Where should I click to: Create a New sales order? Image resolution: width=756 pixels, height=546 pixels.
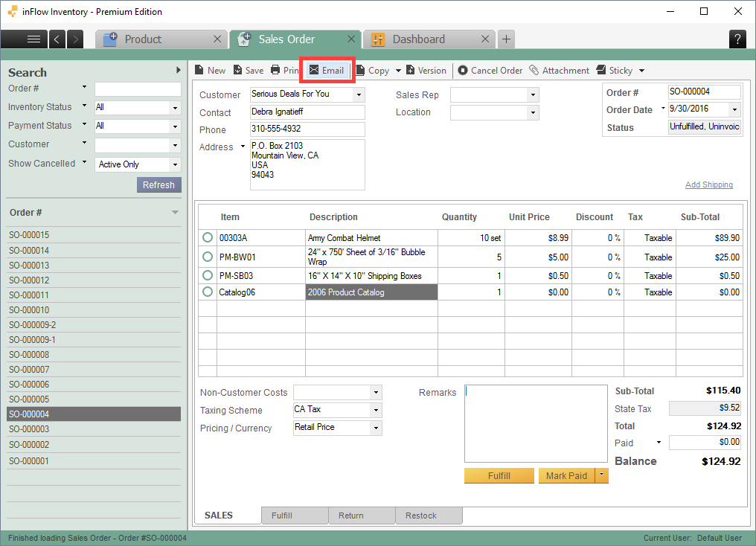pos(211,71)
